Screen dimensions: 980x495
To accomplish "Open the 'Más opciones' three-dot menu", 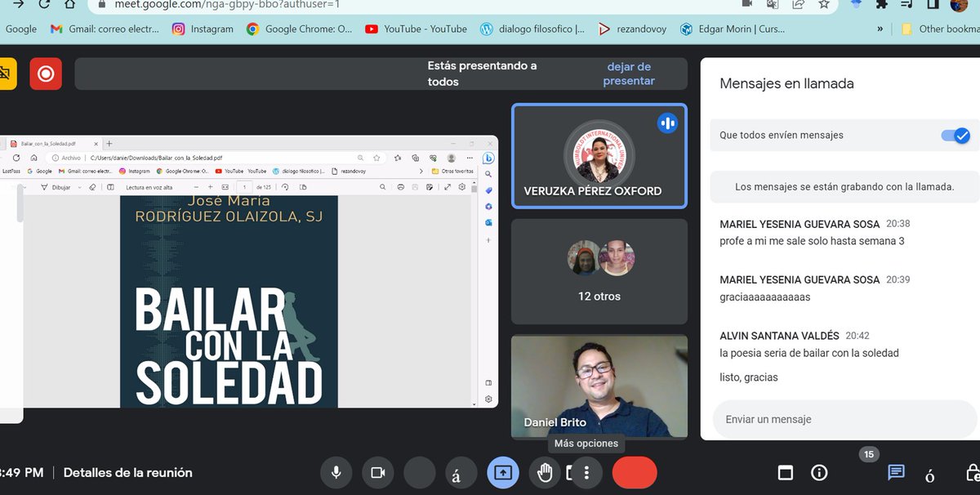I will (x=586, y=472).
